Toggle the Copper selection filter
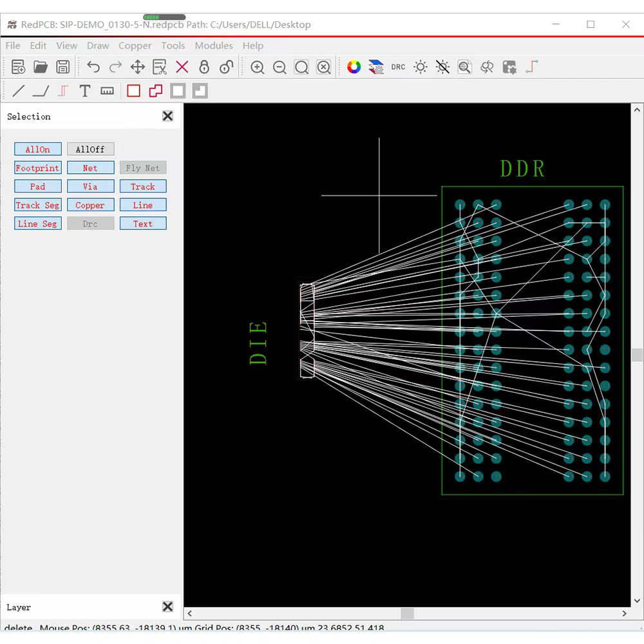Image resolution: width=644 pixels, height=644 pixels. 90,205
